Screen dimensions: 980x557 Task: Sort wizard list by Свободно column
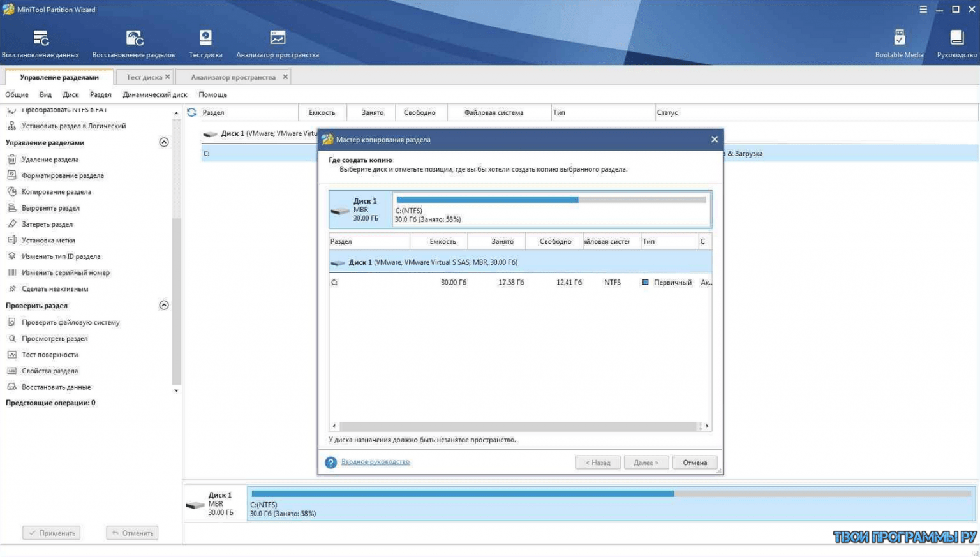(x=554, y=241)
